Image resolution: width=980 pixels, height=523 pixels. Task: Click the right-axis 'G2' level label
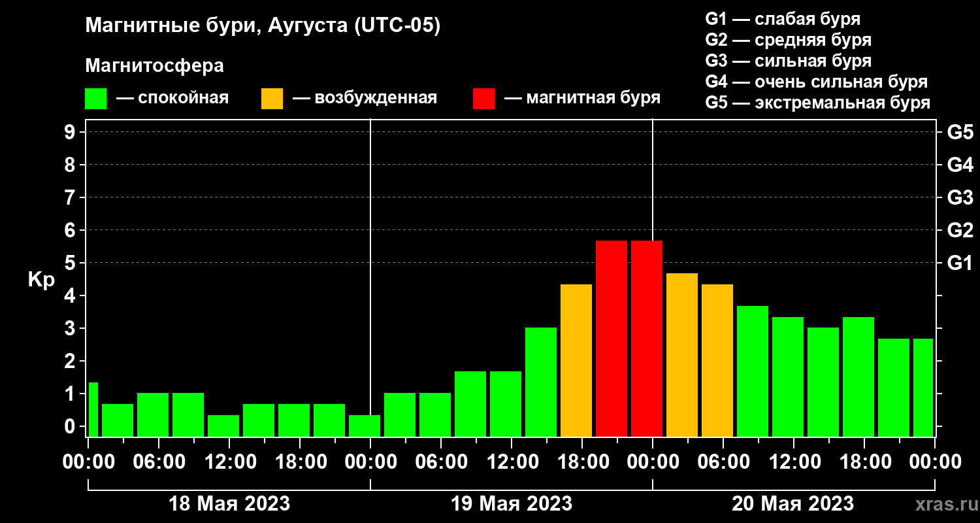(960, 230)
